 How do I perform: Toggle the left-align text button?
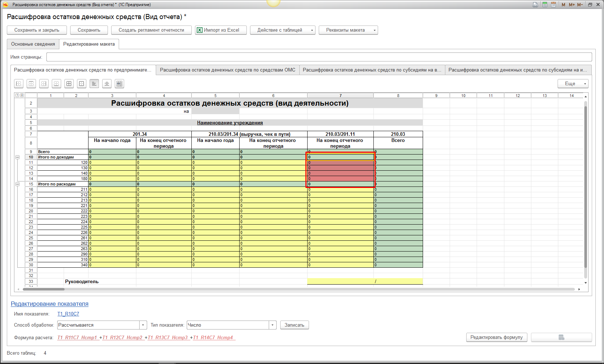94,84
